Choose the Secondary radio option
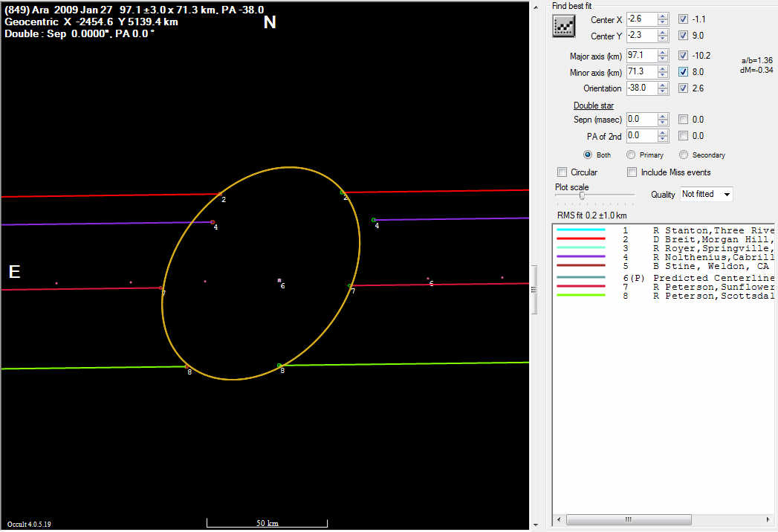This screenshot has width=778, height=532. tap(684, 155)
